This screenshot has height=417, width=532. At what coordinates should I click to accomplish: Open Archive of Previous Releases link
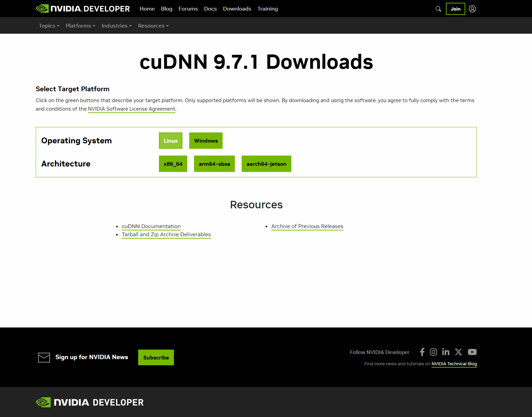coord(307,226)
